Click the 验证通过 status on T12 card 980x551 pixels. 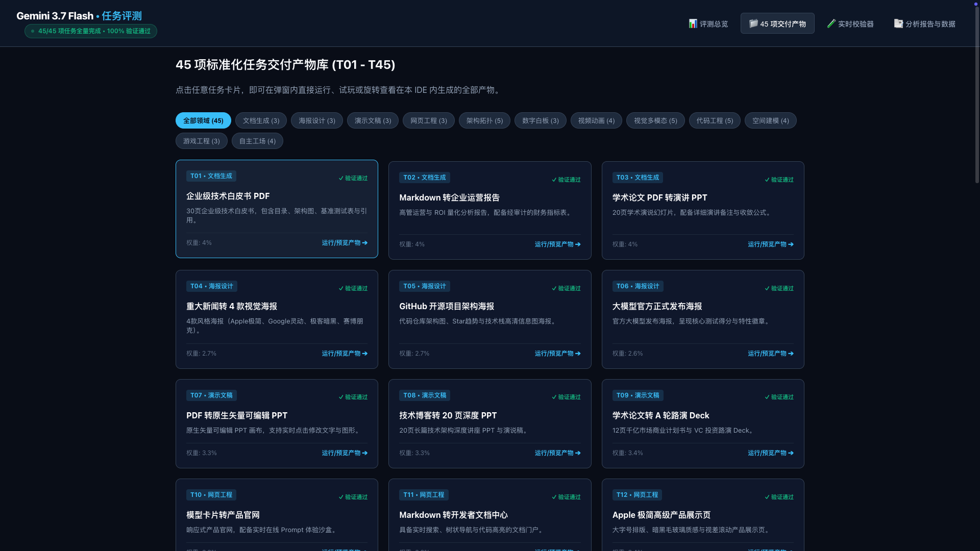(x=779, y=497)
